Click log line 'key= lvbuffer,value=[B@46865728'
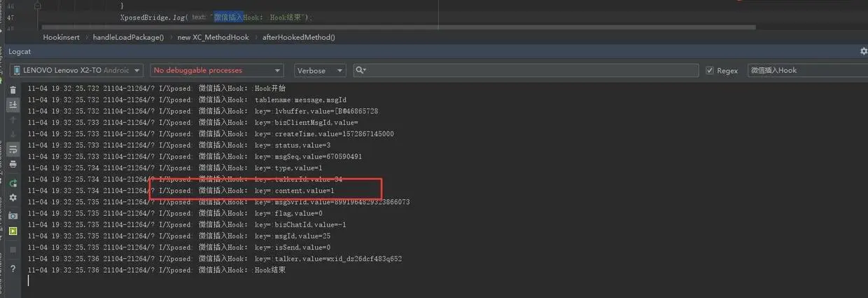868x298 pixels. coord(203,111)
